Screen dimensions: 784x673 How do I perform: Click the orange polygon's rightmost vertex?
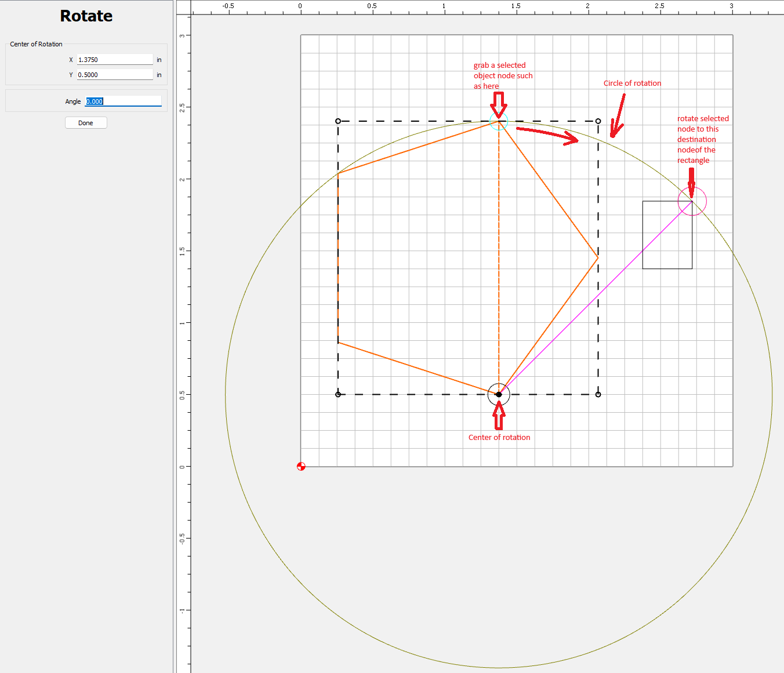(x=598, y=257)
